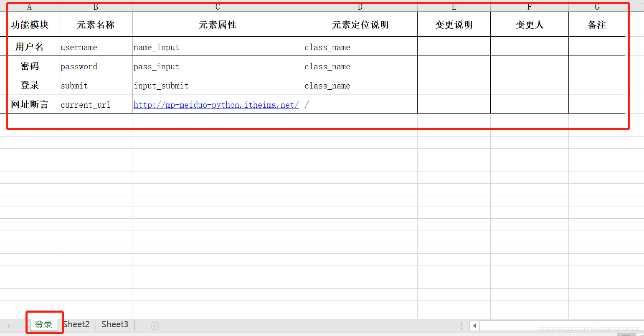Select the 功能模块 header cell
The image size is (644, 336).
point(30,24)
